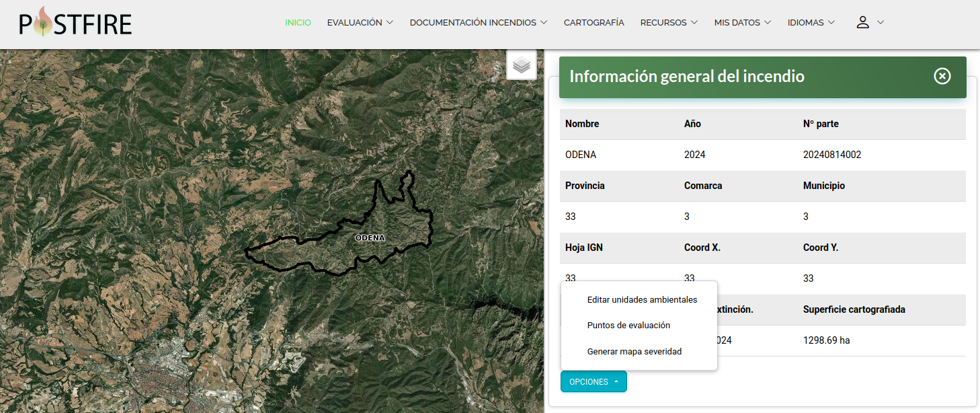Click the Postfire logo

point(75,22)
